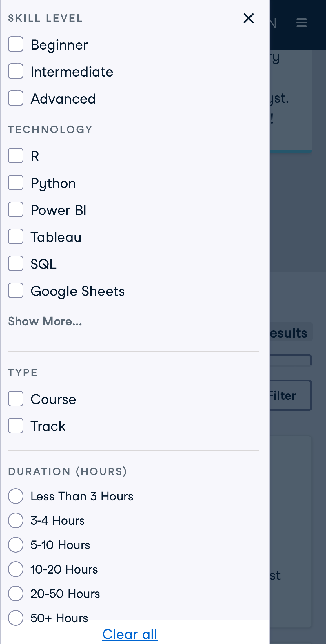Close the filter panel
The image size is (326, 644).
[x=248, y=18]
